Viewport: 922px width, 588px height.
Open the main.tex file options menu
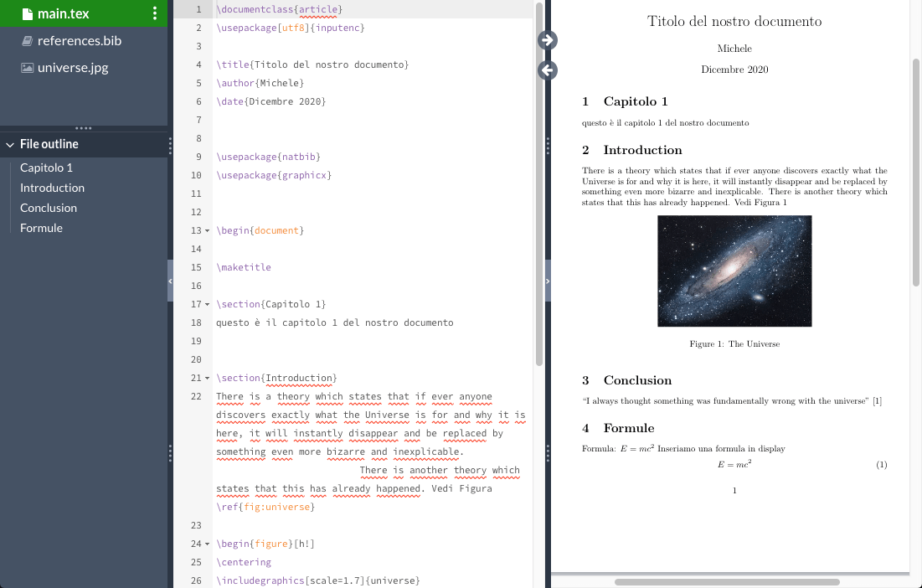pos(155,13)
